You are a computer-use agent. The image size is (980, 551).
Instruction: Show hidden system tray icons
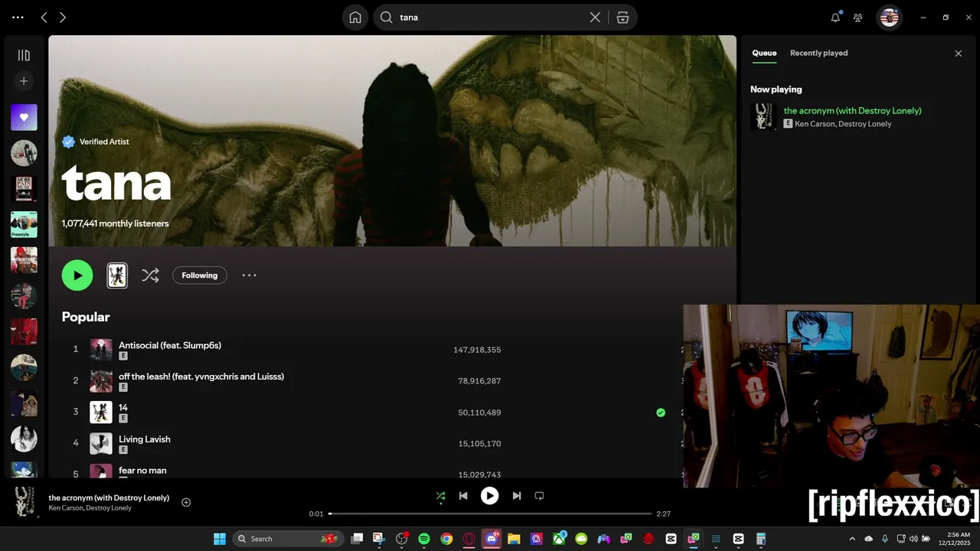click(852, 539)
